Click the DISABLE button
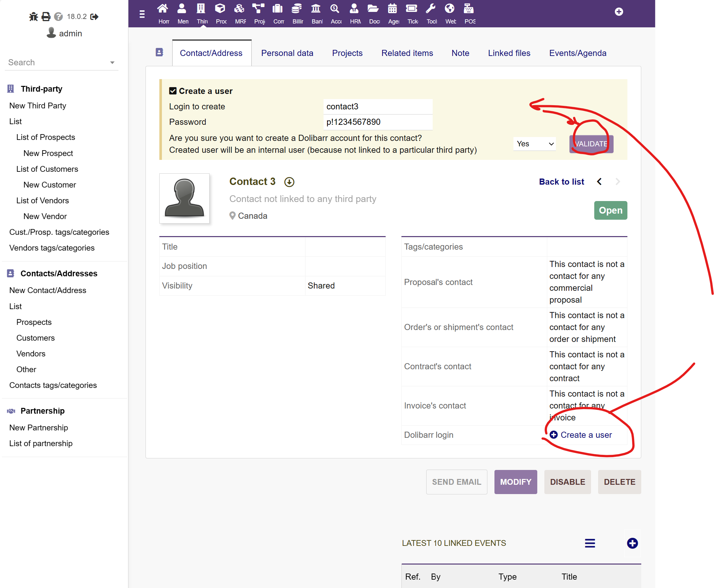 click(x=568, y=482)
